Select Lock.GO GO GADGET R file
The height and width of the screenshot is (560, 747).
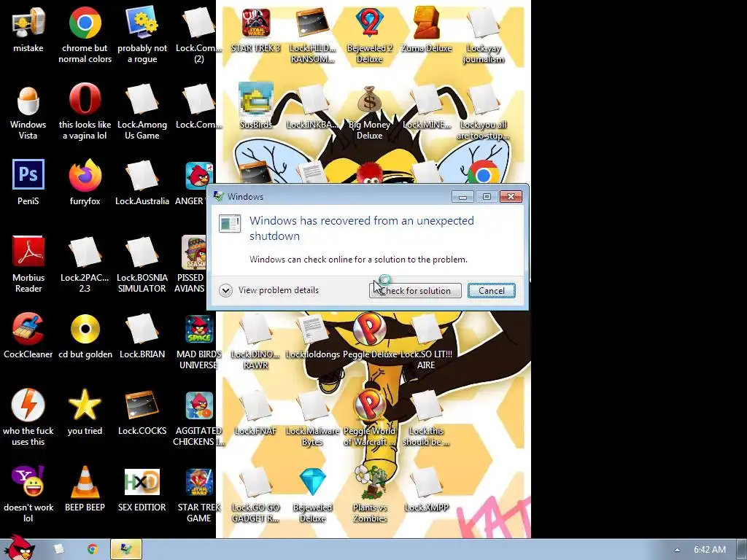256,482
